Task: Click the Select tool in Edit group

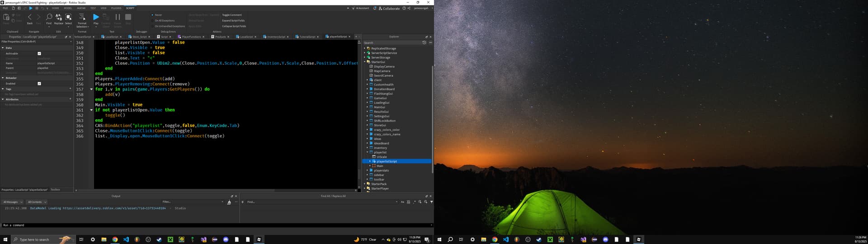Action: pos(68,19)
